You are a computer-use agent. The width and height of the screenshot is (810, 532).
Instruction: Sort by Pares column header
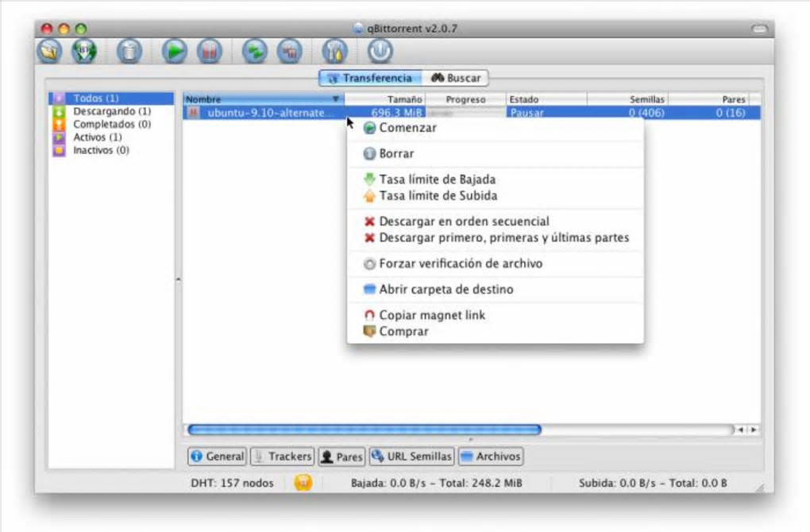(x=708, y=99)
